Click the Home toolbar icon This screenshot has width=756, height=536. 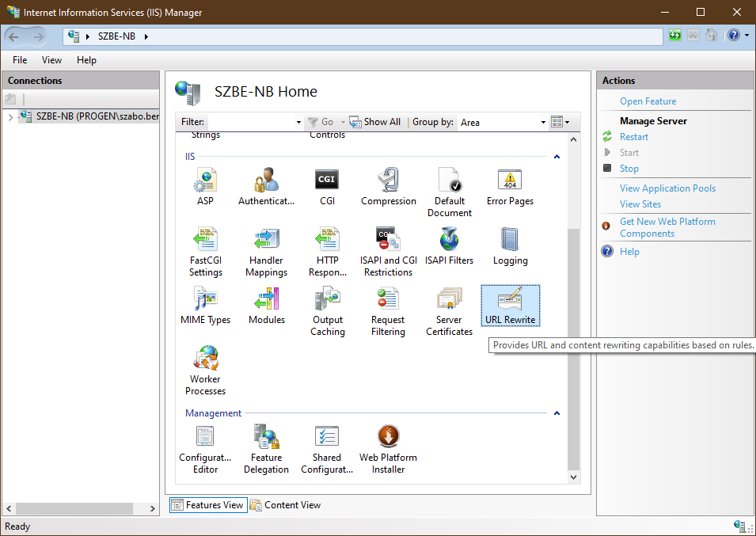711,35
